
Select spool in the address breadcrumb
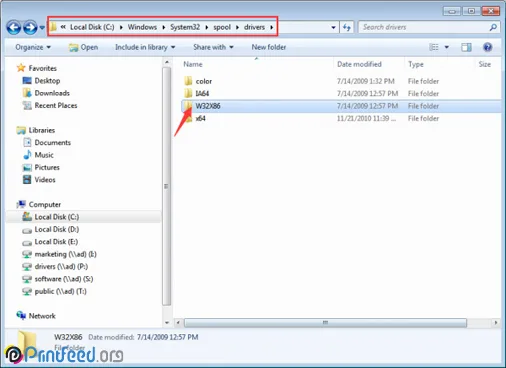222,27
